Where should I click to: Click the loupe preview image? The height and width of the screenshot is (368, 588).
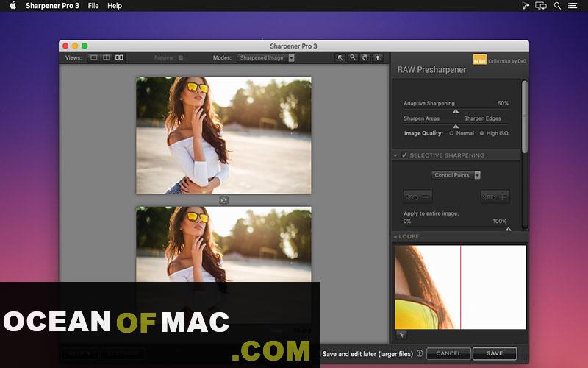click(x=460, y=287)
